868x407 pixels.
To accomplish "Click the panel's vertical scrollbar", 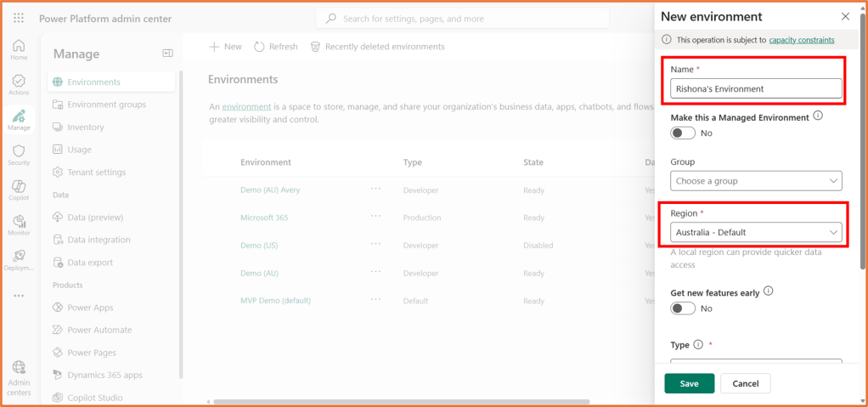I will point(863,141).
